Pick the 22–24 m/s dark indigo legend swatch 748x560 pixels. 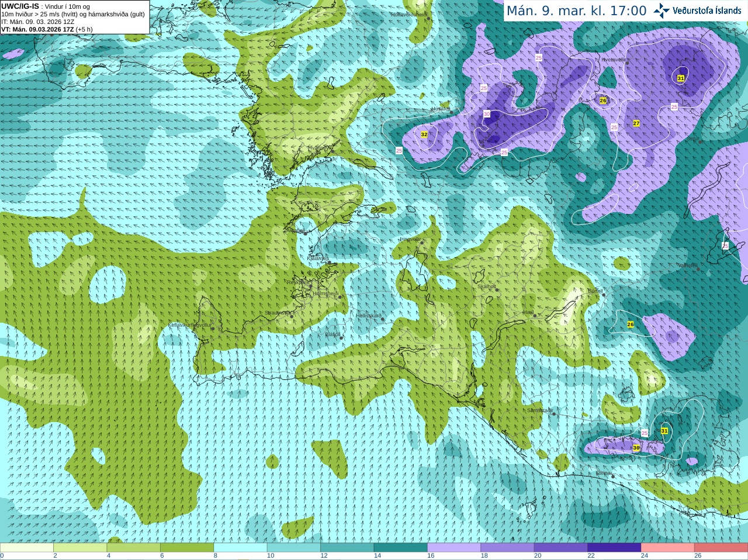pyautogui.click(x=614, y=548)
